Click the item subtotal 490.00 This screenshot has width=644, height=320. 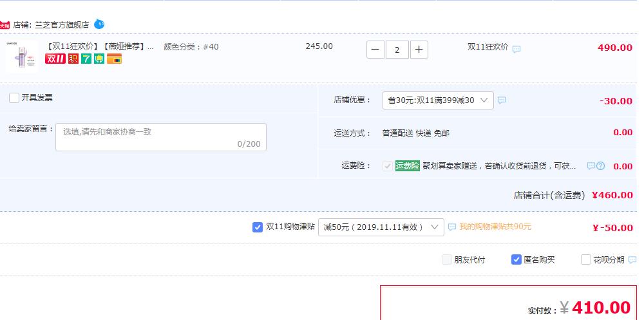pyautogui.click(x=615, y=48)
